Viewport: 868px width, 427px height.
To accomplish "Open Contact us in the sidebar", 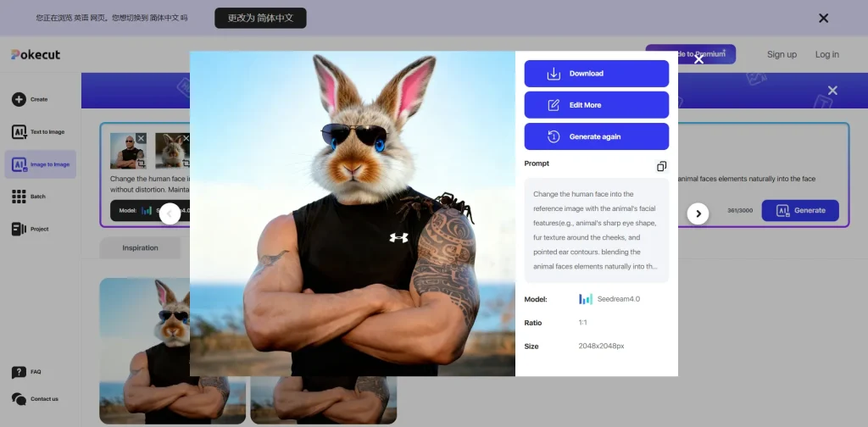I will click(35, 399).
